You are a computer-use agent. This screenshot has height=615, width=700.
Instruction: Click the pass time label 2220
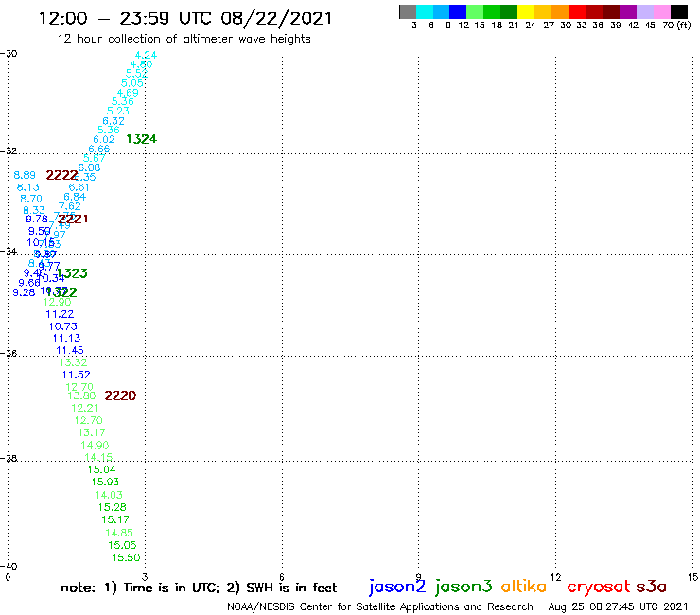click(x=120, y=395)
